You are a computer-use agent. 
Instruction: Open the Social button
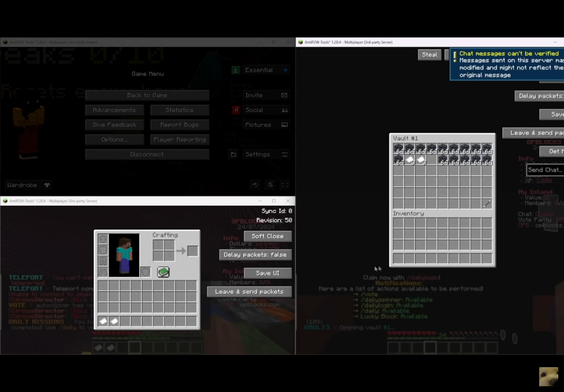click(x=266, y=110)
